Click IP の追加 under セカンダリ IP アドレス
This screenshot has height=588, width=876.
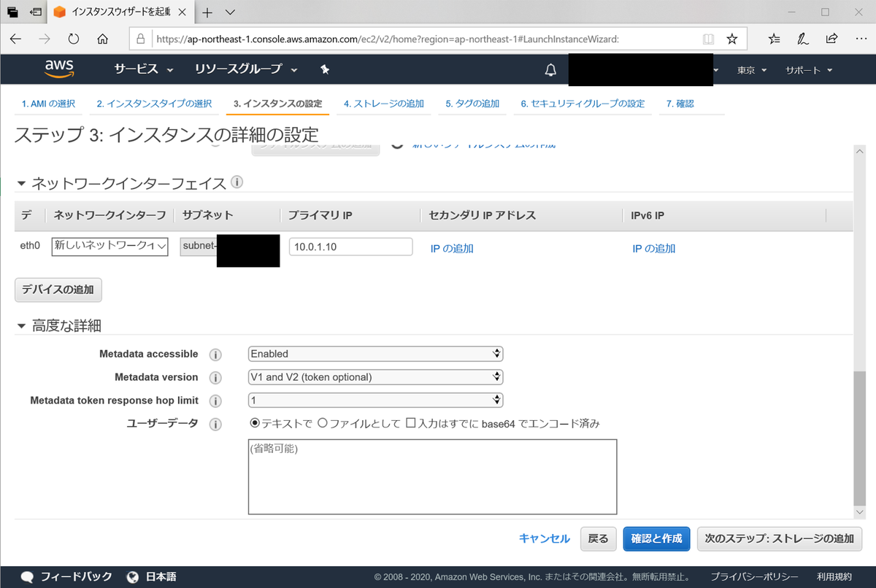click(x=451, y=248)
